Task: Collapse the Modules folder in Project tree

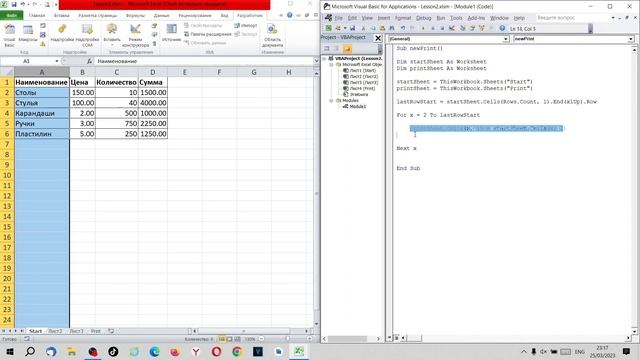Action: coord(331,100)
